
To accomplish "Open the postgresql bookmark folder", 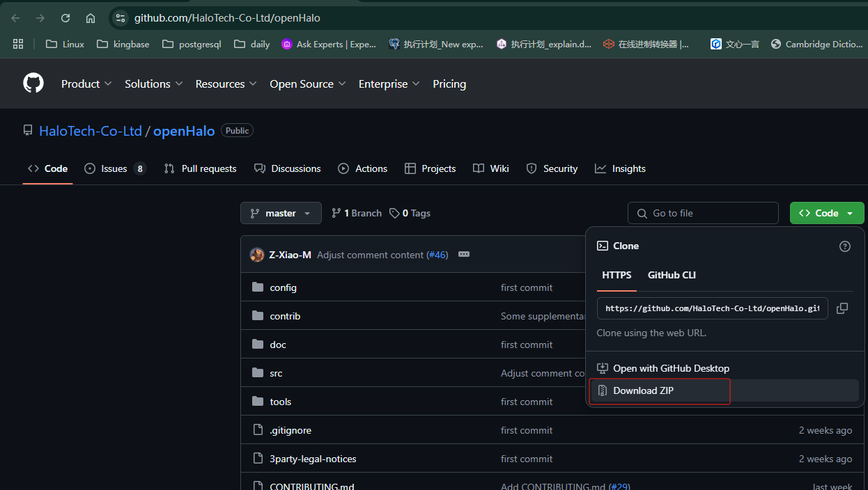I will [x=192, y=44].
